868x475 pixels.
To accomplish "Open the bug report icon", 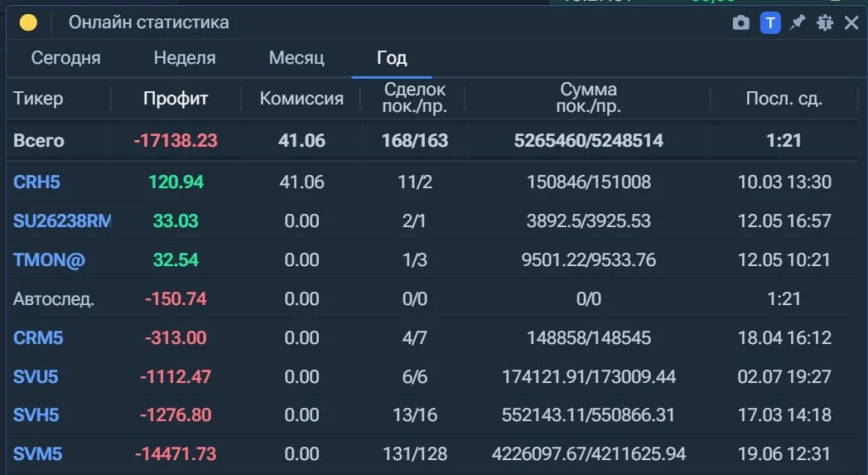I will point(825,22).
